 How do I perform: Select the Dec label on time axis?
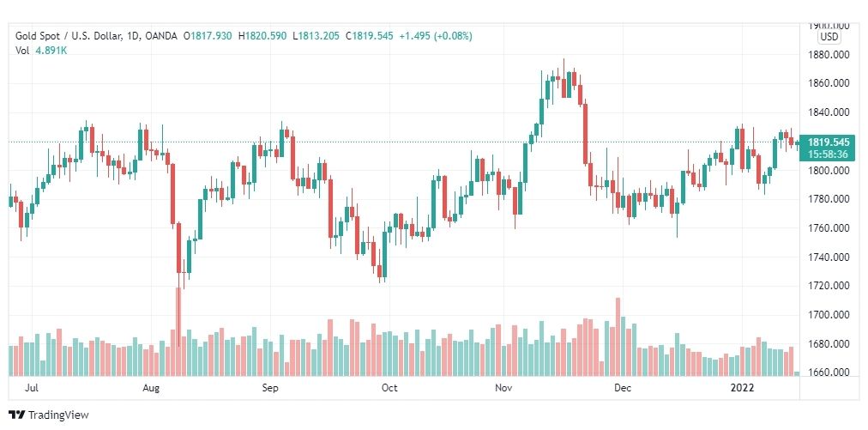[623, 389]
